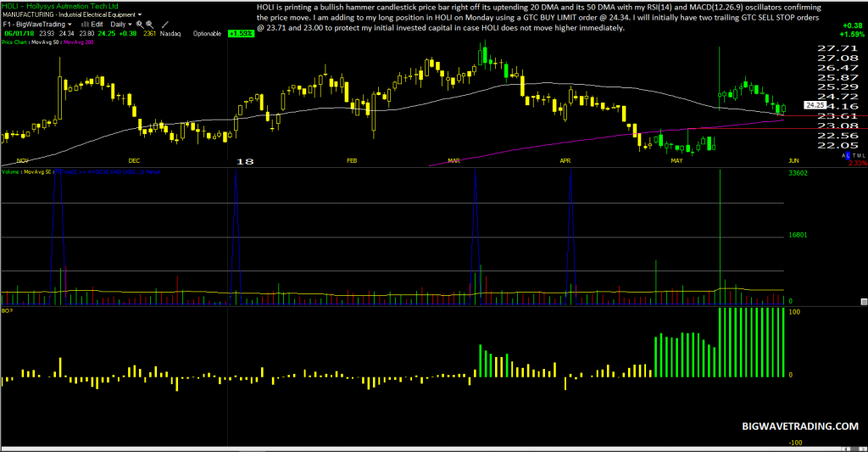Click the MAY month label on time axis
Viewport: 868px width, 452px height.
[676, 160]
